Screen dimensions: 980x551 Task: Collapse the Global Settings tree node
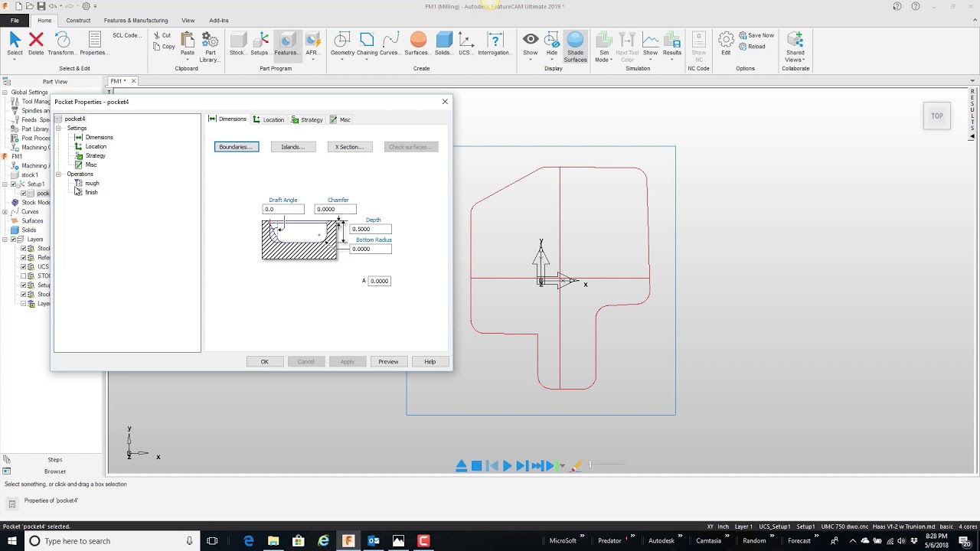pos(5,93)
